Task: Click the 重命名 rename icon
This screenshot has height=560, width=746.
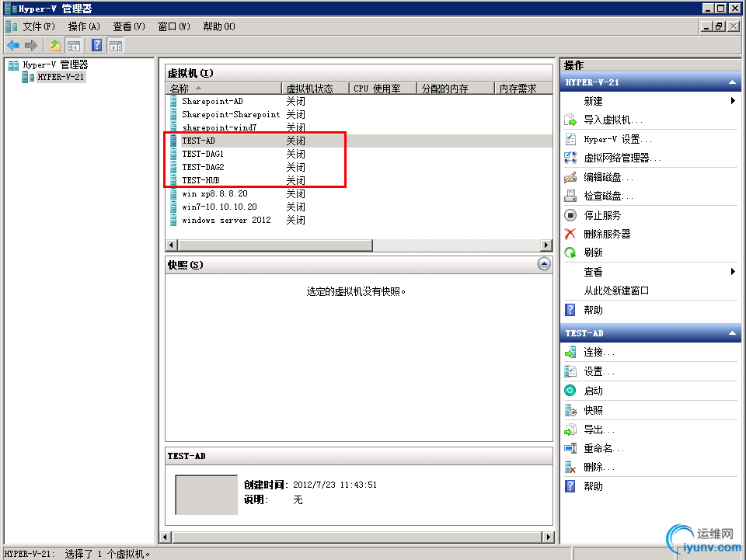Action: (570, 448)
